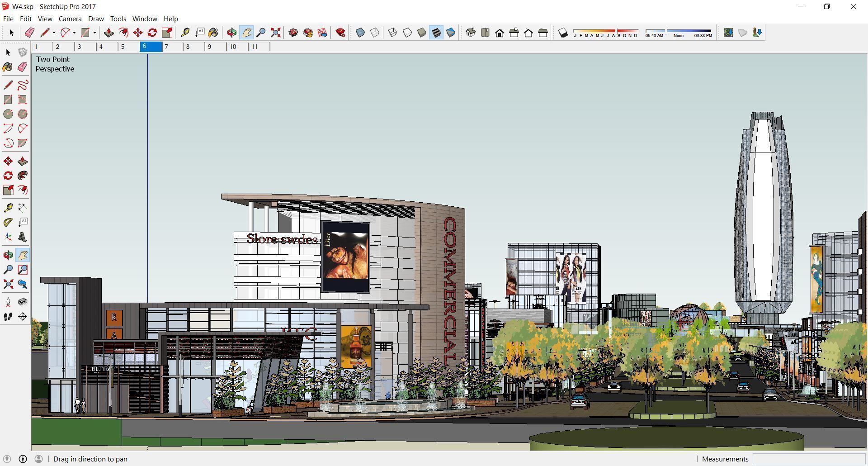Toggle shadows on with the shadow icon
Viewport: 868px width, 466px height.
pyautogui.click(x=563, y=33)
